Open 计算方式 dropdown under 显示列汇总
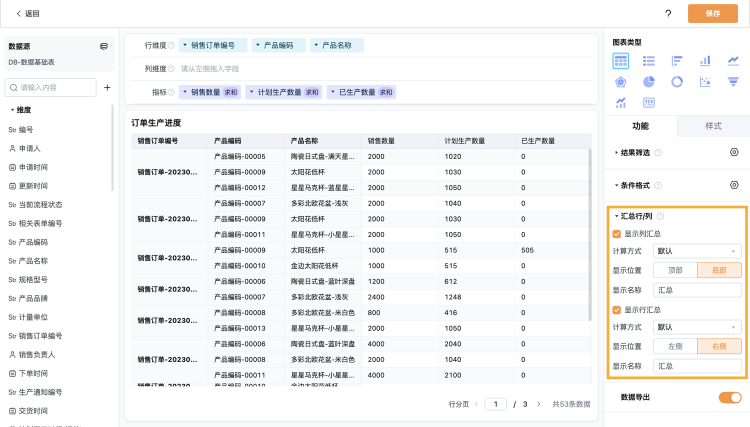The height and width of the screenshot is (427, 750). pos(697,250)
